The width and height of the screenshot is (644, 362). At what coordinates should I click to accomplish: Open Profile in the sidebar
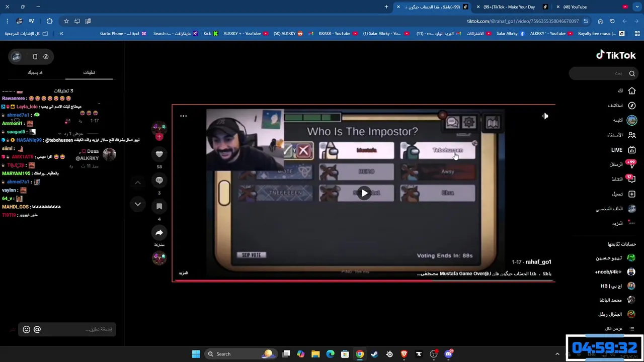click(616, 209)
